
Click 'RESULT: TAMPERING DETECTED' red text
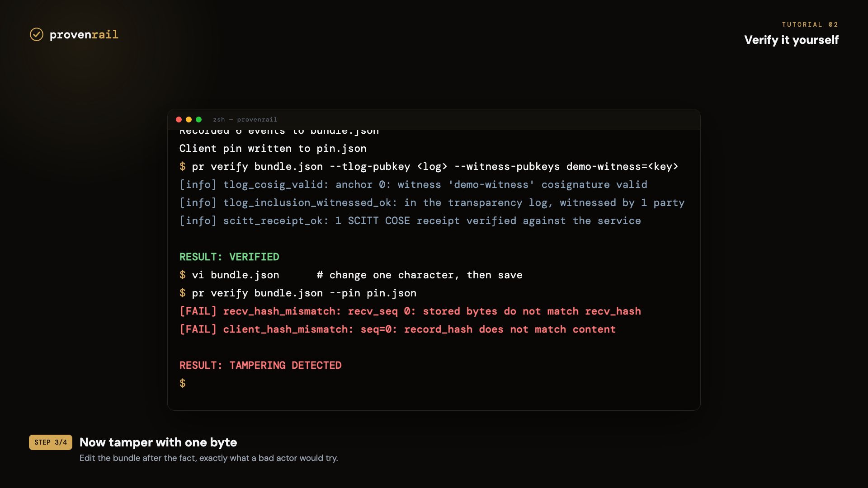[260, 366]
